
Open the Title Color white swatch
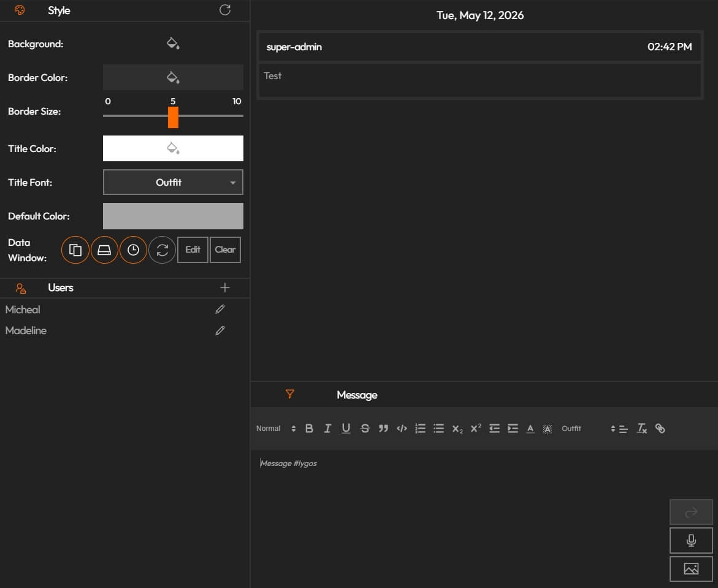point(173,148)
